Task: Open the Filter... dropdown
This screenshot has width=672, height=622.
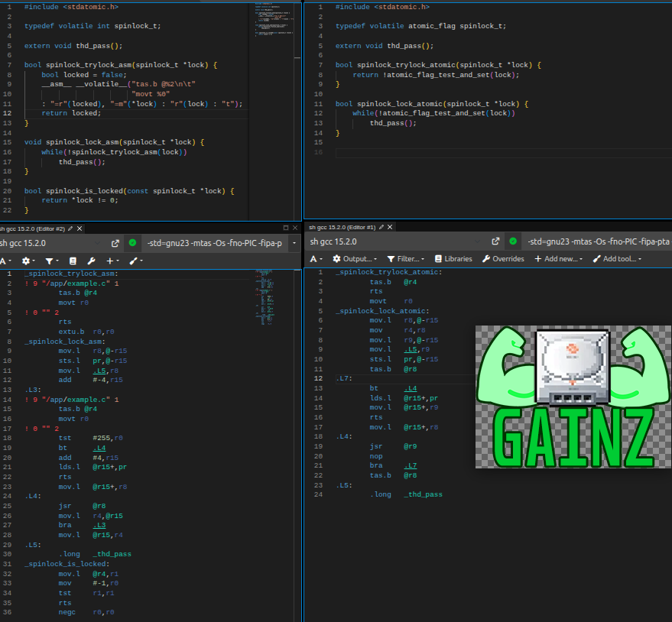Action: pos(405,259)
